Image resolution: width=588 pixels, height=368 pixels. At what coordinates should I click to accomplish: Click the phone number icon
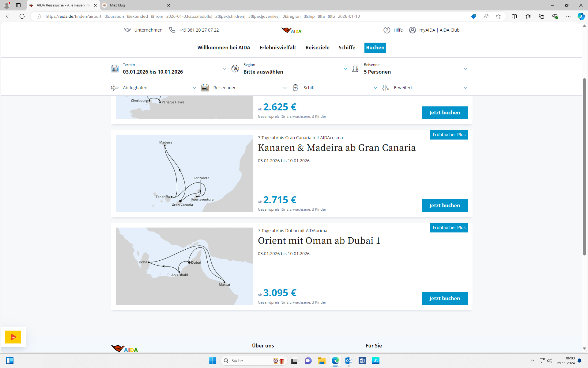172,30
